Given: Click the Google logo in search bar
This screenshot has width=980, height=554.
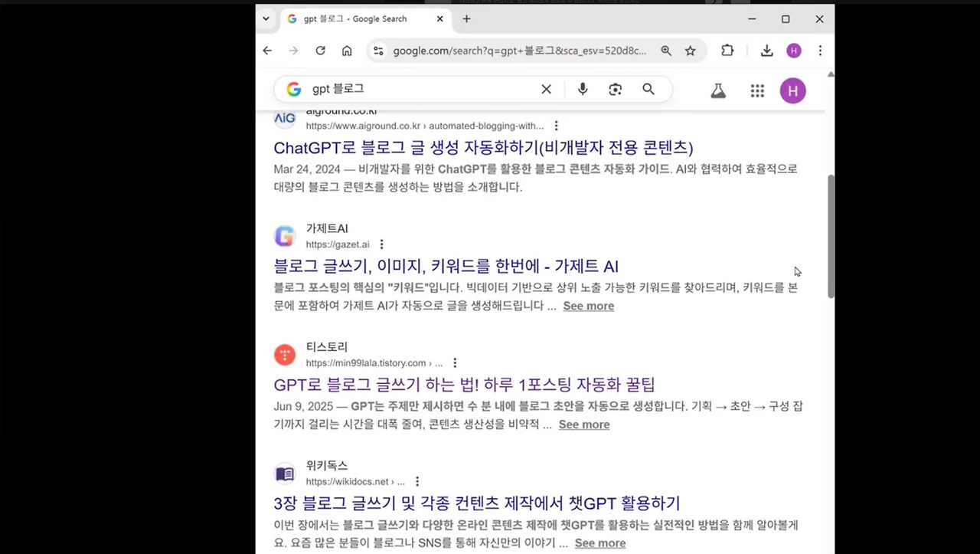Looking at the screenshot, I should click(x=294, y=90).
